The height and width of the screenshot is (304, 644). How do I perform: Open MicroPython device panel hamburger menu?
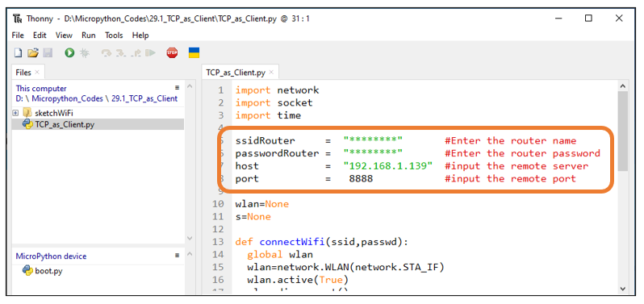pyautogui.click(x=178, y=255)
